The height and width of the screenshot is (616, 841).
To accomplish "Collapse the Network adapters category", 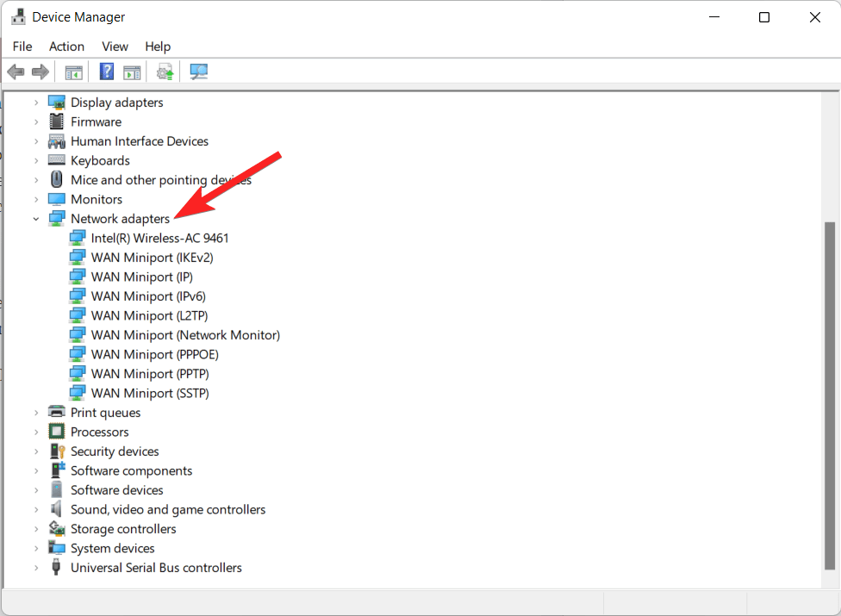I will click(36, 219).
